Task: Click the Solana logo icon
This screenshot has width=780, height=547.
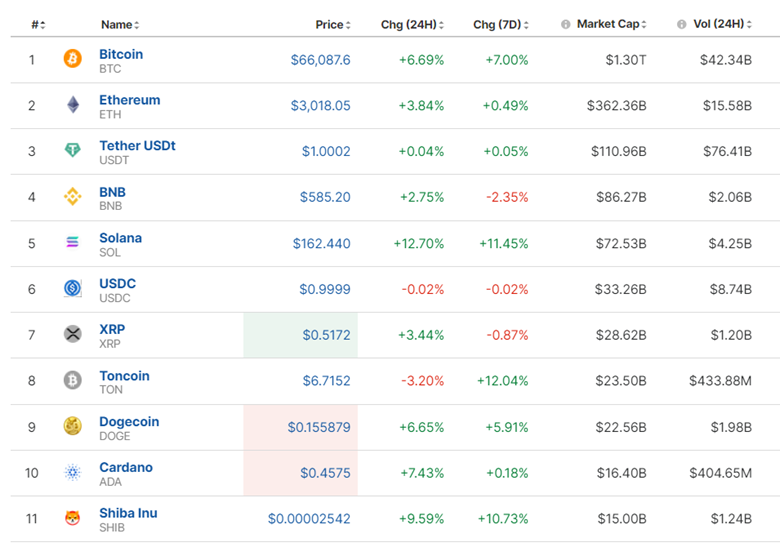Action: click(x=73, y=242)
